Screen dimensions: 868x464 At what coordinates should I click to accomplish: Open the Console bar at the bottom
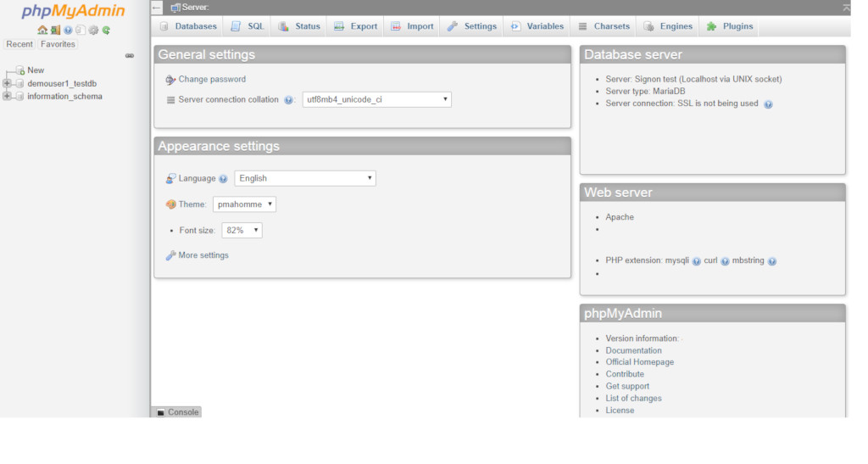tap(176, 412)
